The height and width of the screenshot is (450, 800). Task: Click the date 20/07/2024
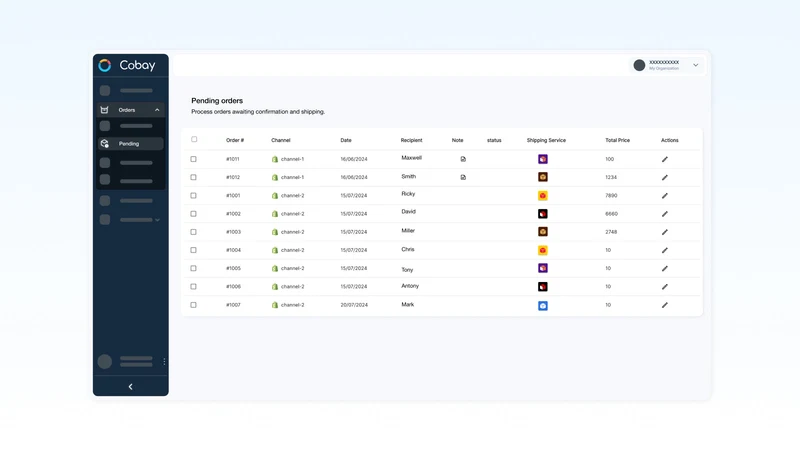click(354, 305)
